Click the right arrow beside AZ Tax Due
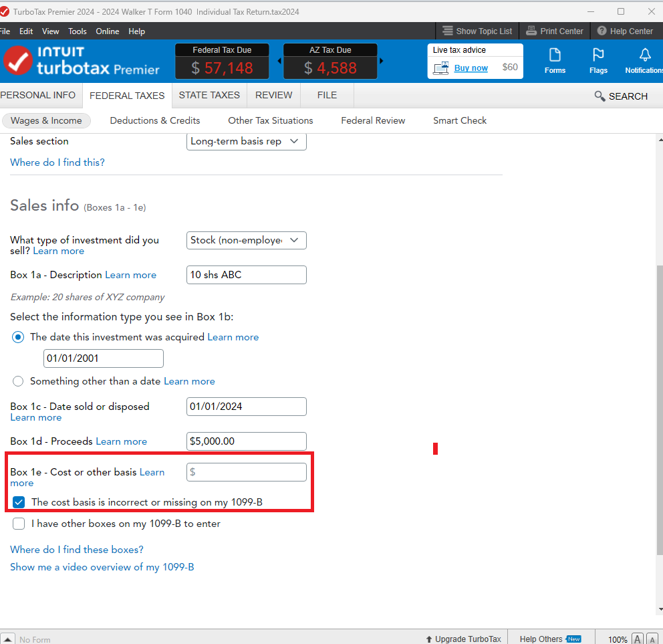663x644 pixels. 382,61
